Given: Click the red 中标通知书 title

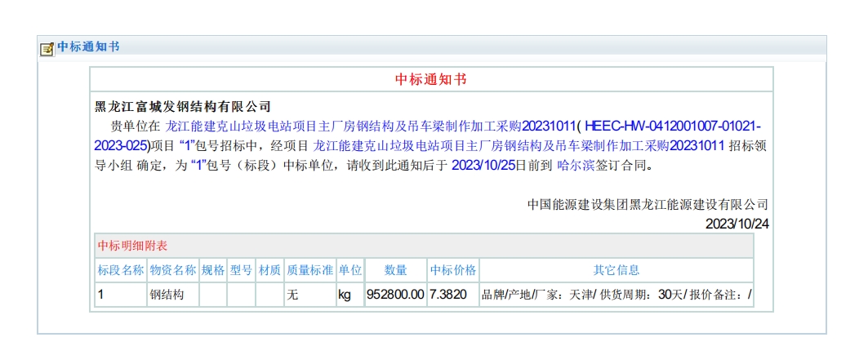Looking at the screenshot, I should (430, 79).
